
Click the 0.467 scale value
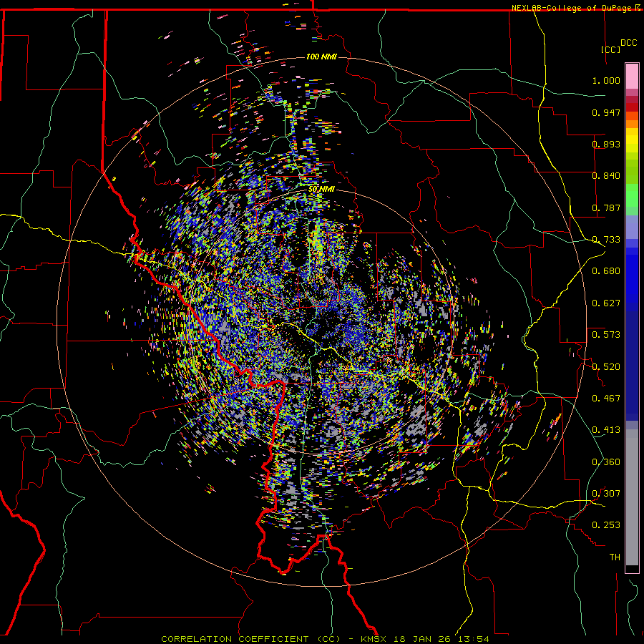tap(606, 399)
